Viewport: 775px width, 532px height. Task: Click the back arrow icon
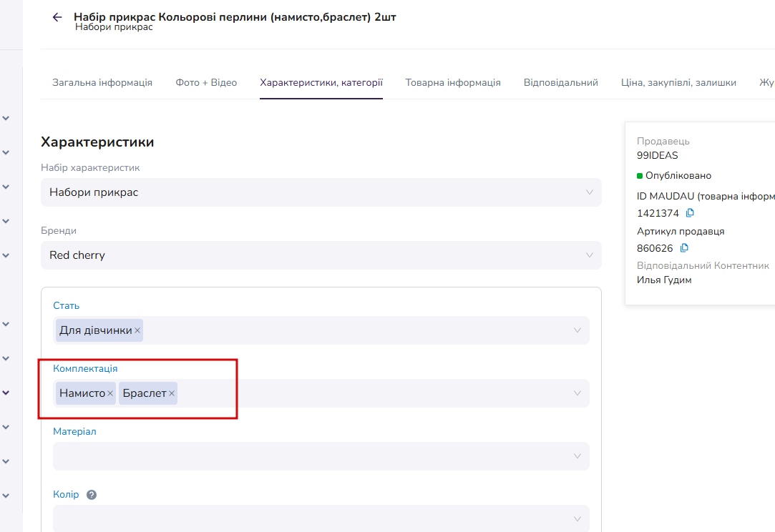(57, 17)
